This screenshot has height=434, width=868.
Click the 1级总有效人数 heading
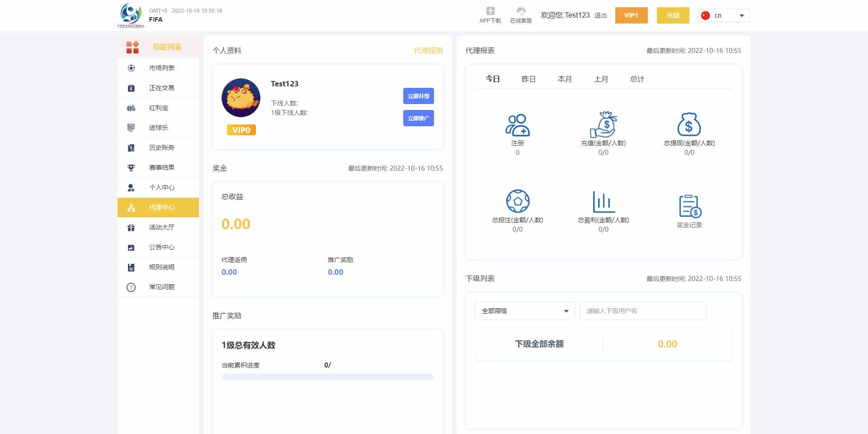pyautogui.click(x=248, y=345)
